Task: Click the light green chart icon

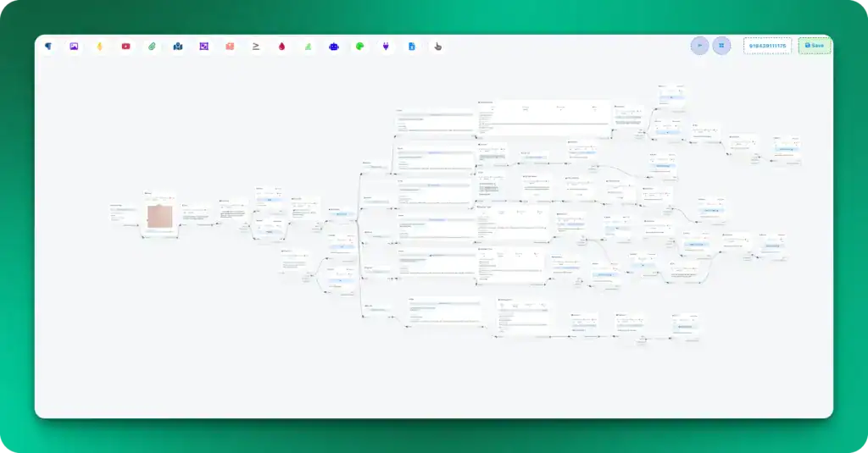Action: [309, 47]
